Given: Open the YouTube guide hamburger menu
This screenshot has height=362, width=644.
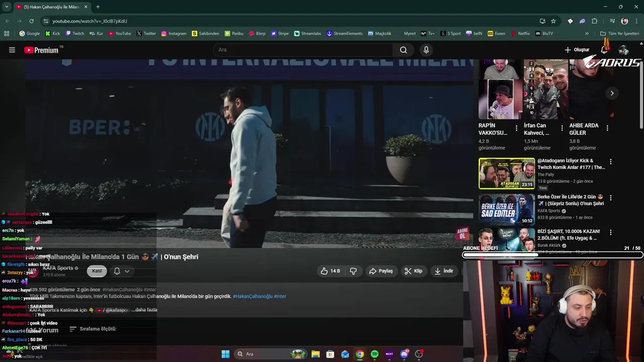Looking at the screenshot, I should (x=12, y=50).
